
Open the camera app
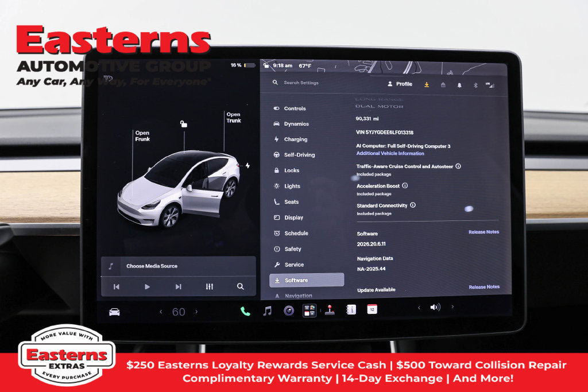(288, 311)
